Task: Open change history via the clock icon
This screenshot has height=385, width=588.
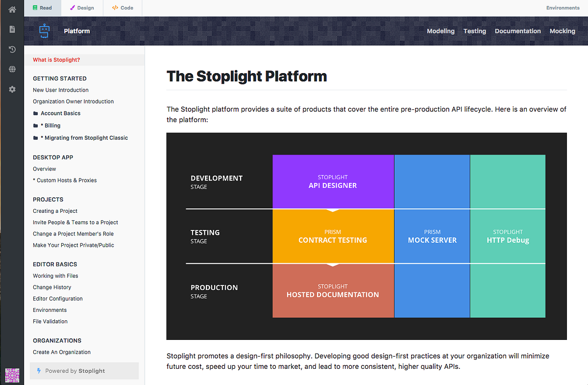Action: tap(12, 49)
